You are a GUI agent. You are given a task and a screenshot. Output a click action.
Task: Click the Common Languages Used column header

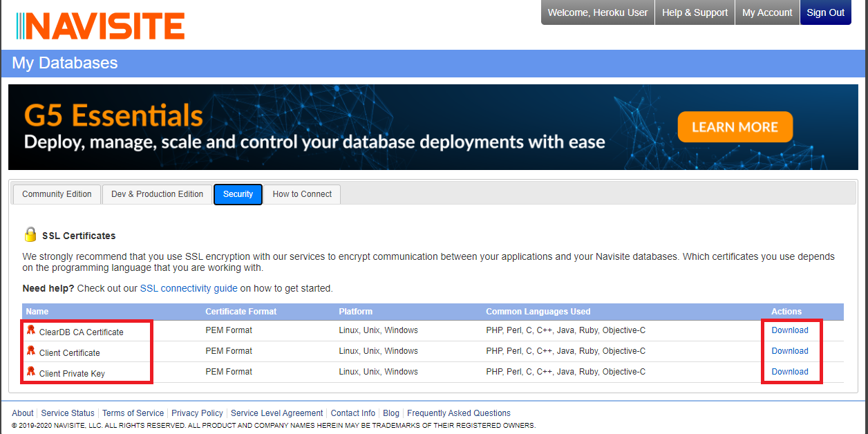point(538,312)
